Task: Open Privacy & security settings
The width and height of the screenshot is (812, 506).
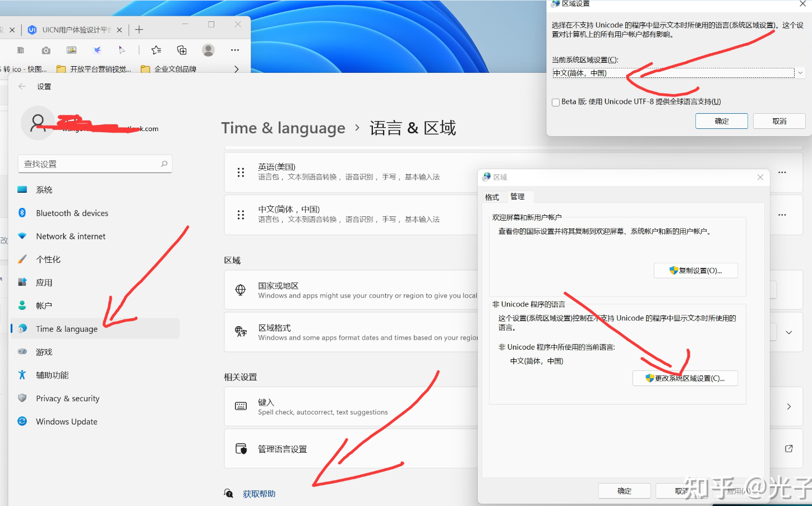Action: (67, 398)
